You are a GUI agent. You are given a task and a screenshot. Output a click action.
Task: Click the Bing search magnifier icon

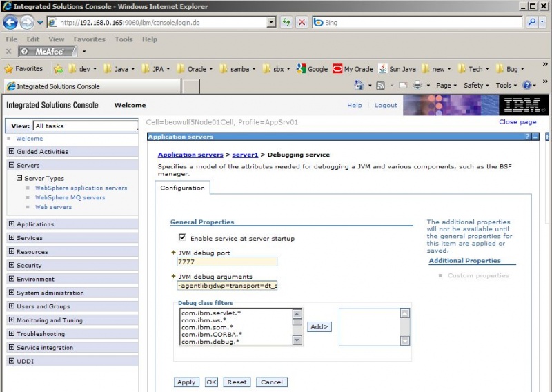click(532, 22)
